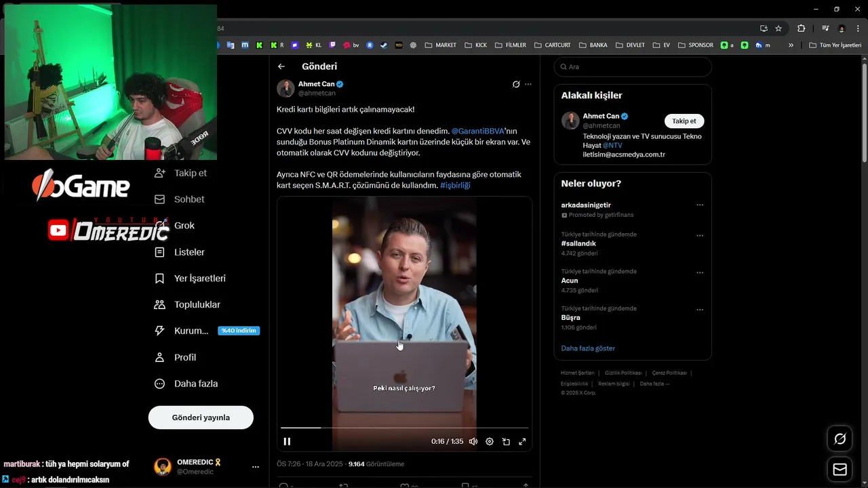The height and width of the screenshot is (488, 868).
Task: Open options for Büşra trend
Action: pos(700,310)
